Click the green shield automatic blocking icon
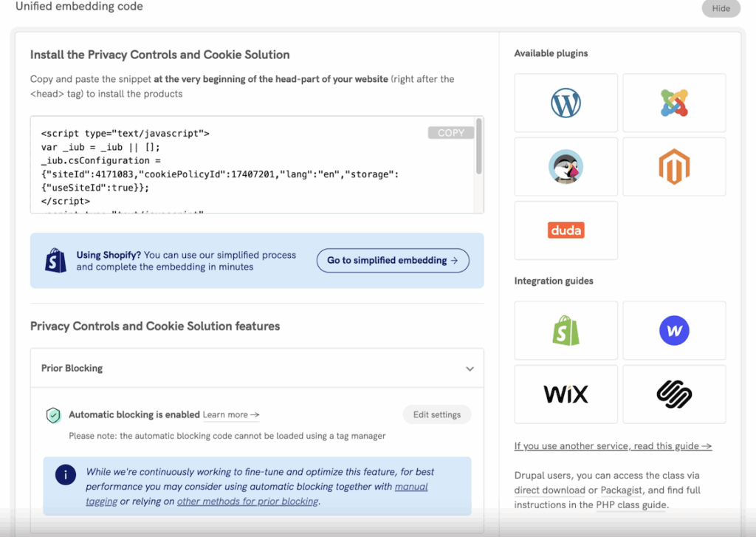This screenshot has height=537, width=756. pyautogui.click(x=53, y=415)
